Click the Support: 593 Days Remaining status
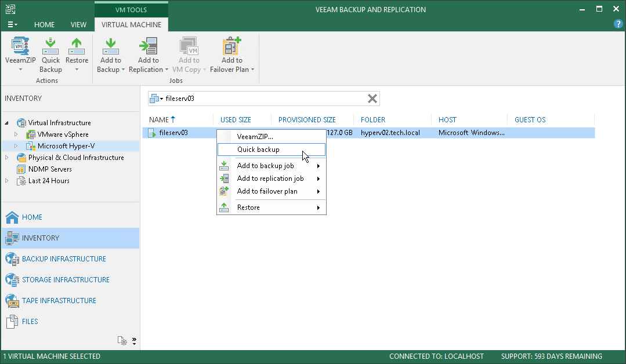Image resolution: width=626 pixels, height=364 pixels. pos(552,356)
